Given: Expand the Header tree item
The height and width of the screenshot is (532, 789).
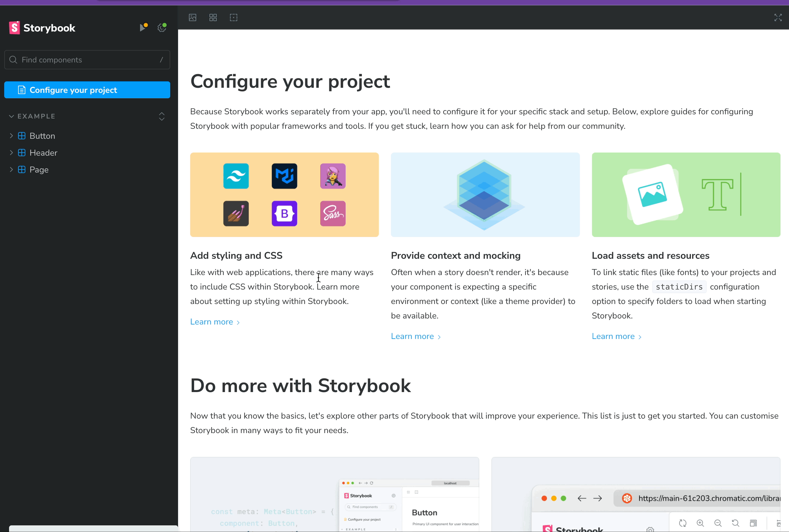Looking at the screenshot, I should (x=11, y=153).
